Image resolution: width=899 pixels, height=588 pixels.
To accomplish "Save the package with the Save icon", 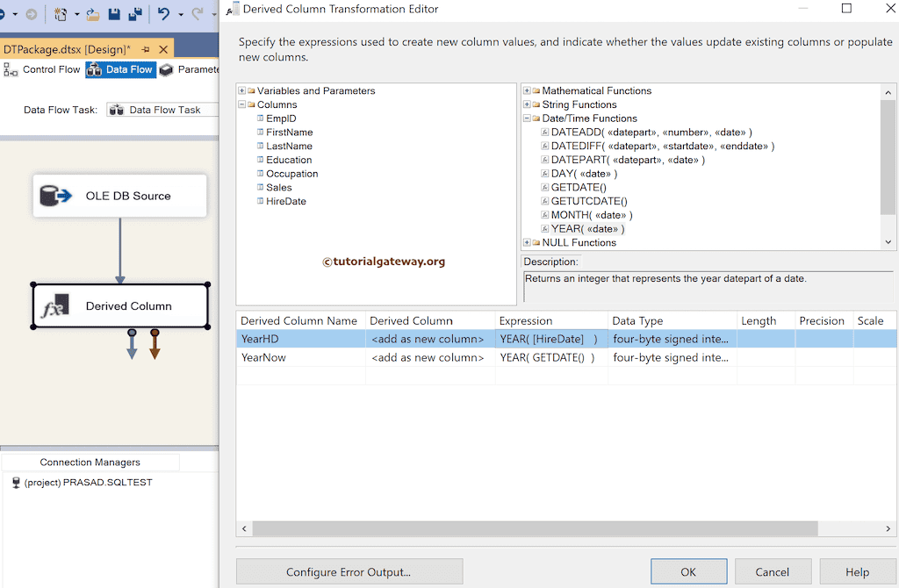I will [x=115, y=14].
